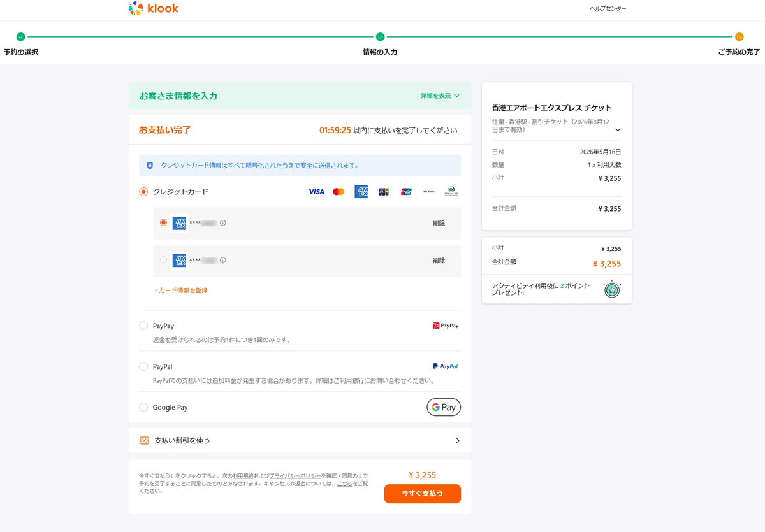Viewport: 765px width, 532px height.
Task: Click the PayPal logo
Action: 445,366
